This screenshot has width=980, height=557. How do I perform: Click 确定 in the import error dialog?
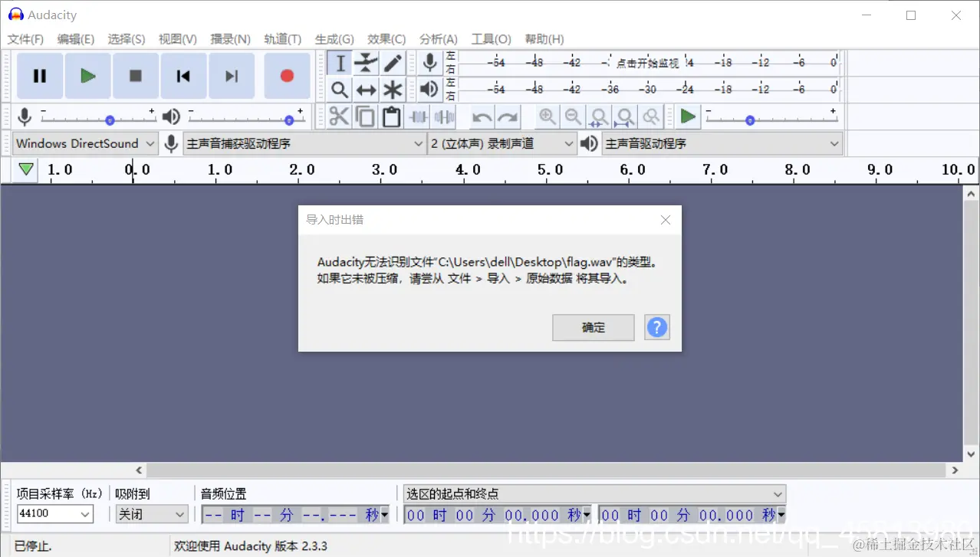(594, 327)
